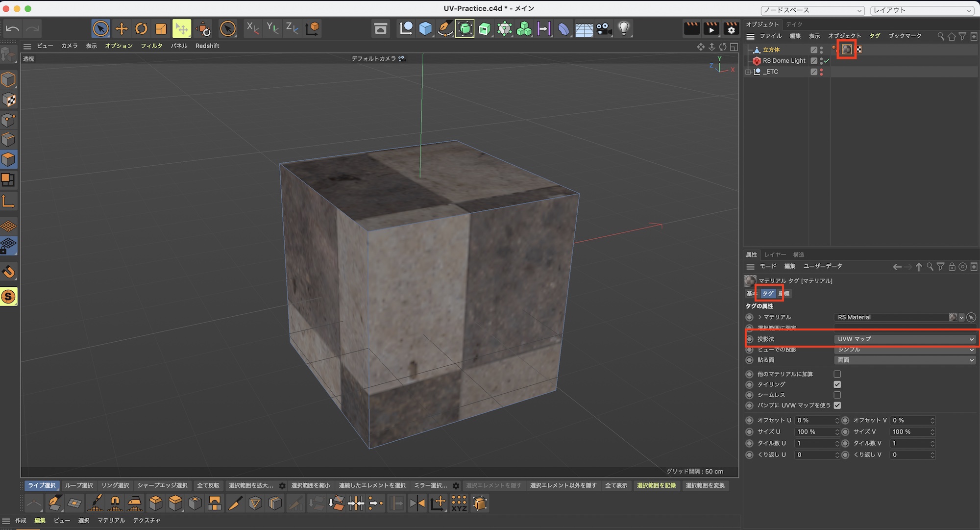
Task: Toggle 他のマテリアルに加算 checkbox
Action: coord(837,374)
